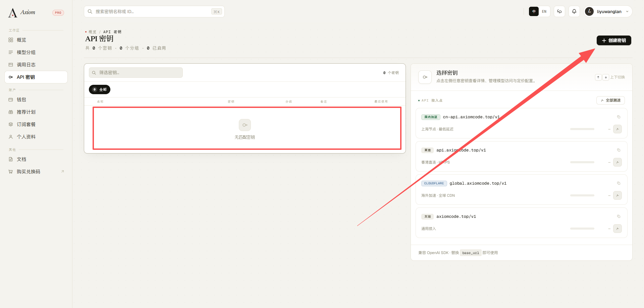This screenshot has width=644, height=308.
Task: Open the 钱包 wallet page
Action: click(36, 100)
